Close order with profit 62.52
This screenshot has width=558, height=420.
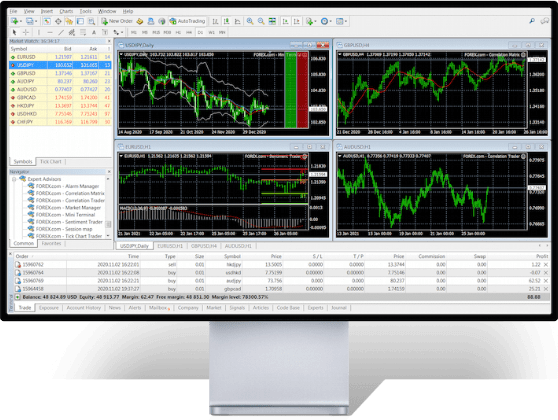[x=546, y=281]
